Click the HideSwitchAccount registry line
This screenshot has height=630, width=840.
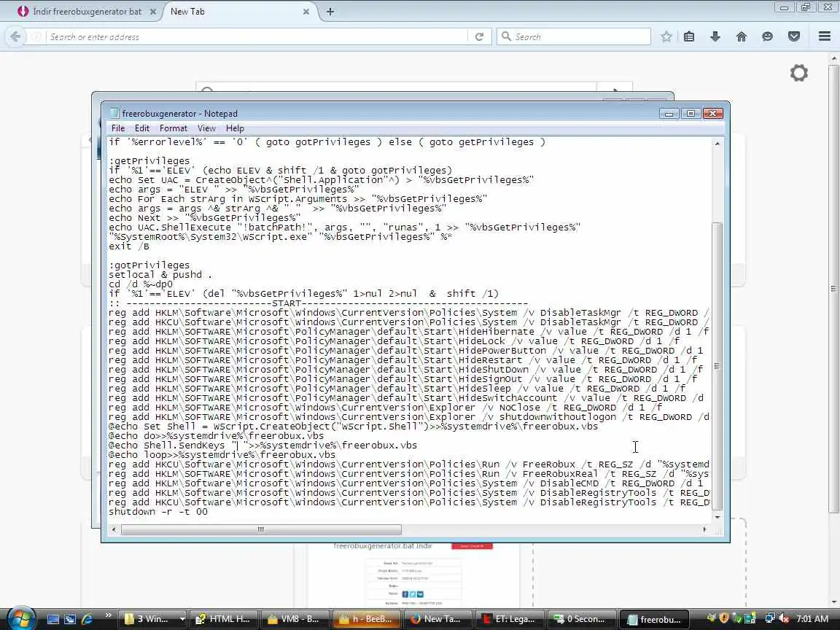406,399
